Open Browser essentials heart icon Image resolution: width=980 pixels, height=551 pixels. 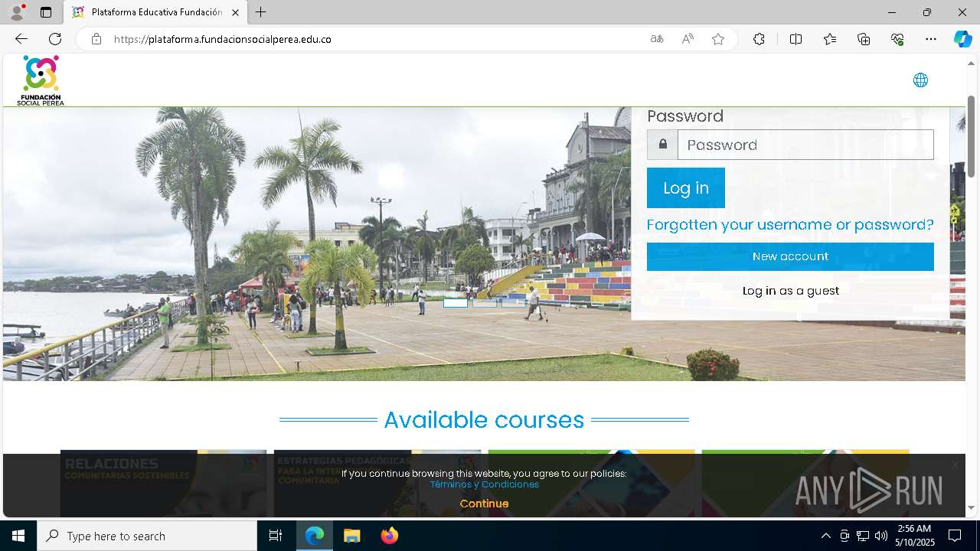pos(897,39)
